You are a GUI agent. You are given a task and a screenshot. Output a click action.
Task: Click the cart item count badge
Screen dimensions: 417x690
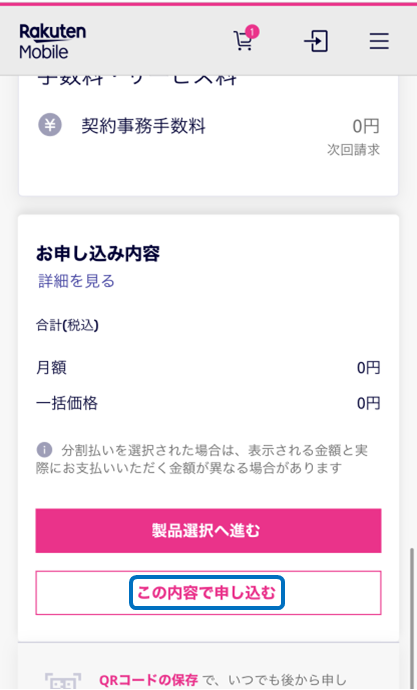coord(252,32)
